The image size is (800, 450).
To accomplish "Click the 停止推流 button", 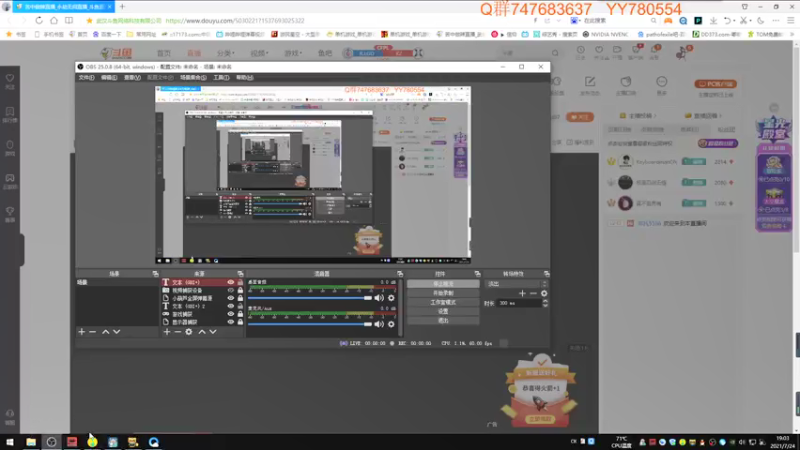I will [x=443, y=284].
